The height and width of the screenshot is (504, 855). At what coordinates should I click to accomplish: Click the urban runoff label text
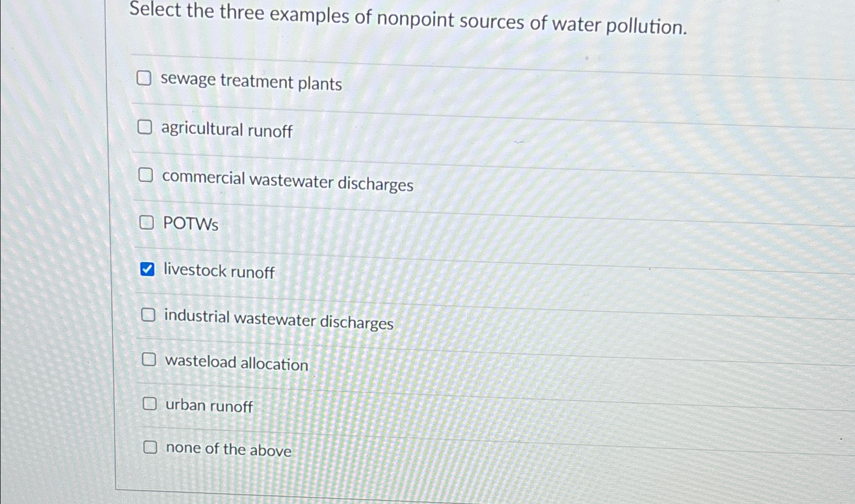click(x=209, y=406)
